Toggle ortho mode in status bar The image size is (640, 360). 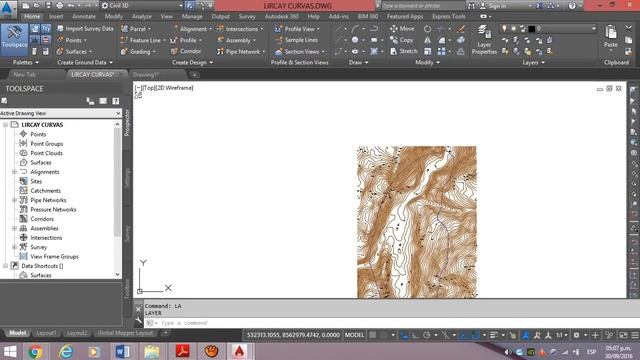(415, 335)
